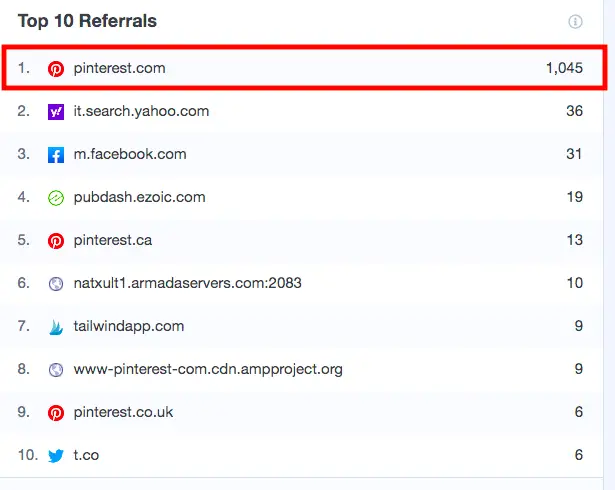Select the m.facebook.com referral entry

(130, 154)
